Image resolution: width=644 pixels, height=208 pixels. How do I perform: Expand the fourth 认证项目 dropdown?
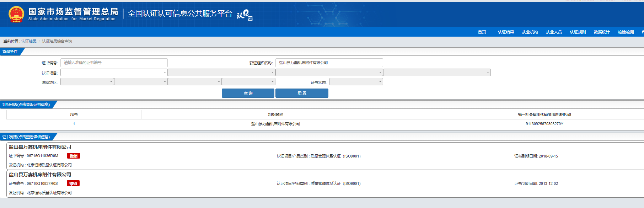point(437,73)
